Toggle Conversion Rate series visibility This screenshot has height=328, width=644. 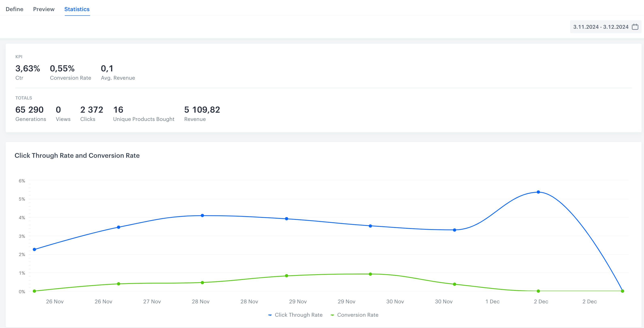click(x=358, y=315)
